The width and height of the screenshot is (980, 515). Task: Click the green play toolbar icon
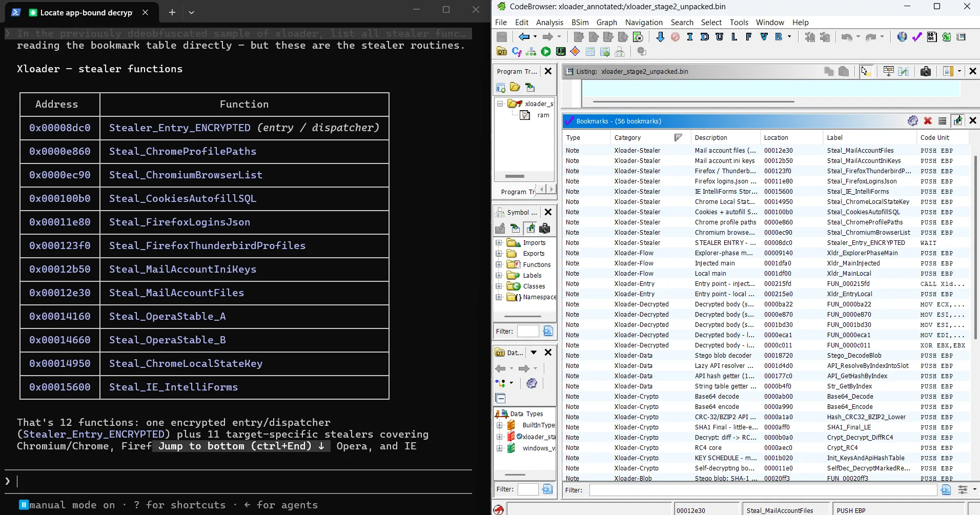(x=546, y=52)
